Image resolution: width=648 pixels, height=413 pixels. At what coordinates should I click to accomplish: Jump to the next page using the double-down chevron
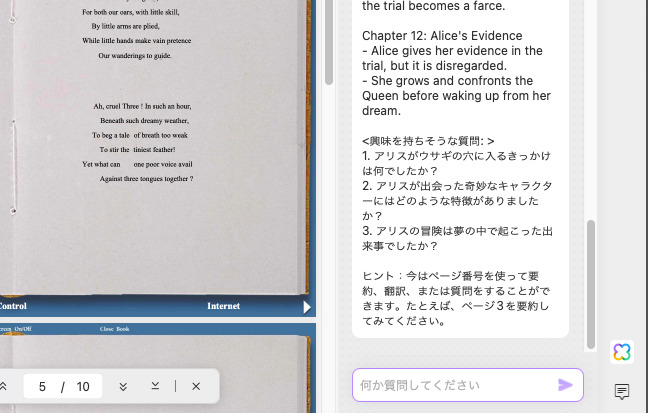(x=123, y=386)
